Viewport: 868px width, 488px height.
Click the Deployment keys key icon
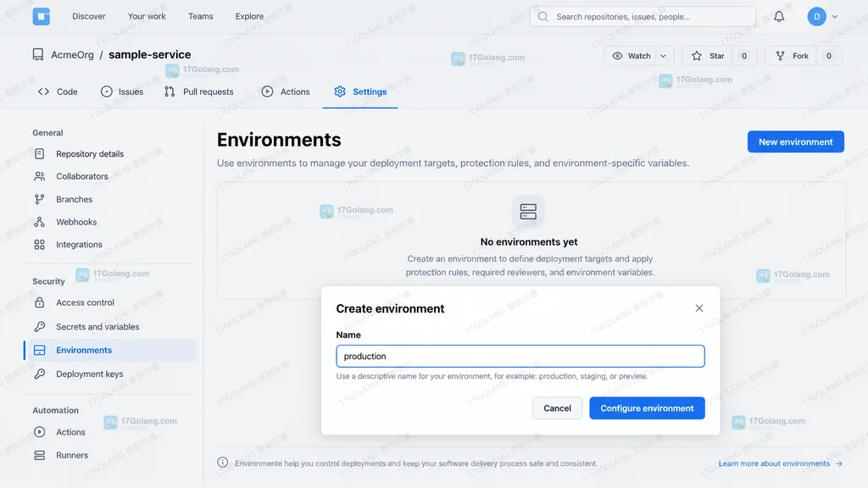[x=39, y=374]
